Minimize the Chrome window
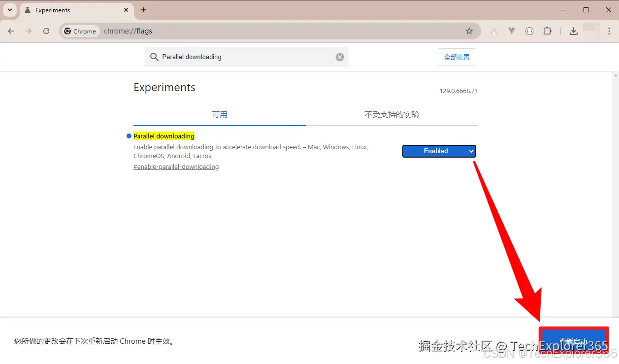619x364 pixels. coord(563,10)
